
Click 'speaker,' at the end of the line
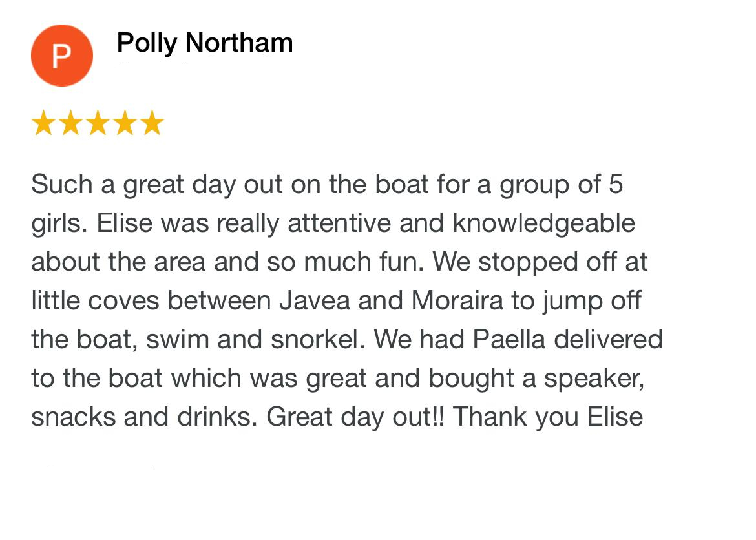click(x=594, y=379)
